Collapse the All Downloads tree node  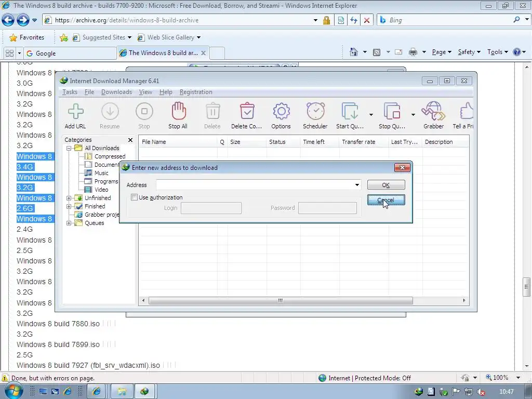tap(69, 148)
